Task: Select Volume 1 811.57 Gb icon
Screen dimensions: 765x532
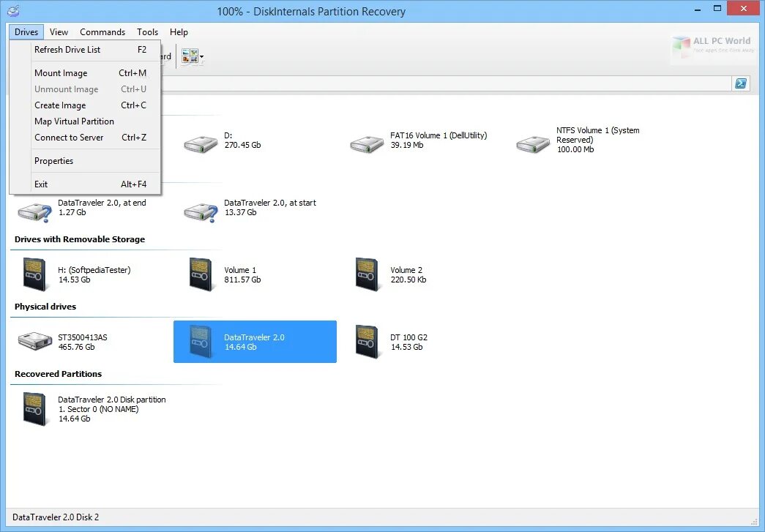Action: click(x=201, y=274)
